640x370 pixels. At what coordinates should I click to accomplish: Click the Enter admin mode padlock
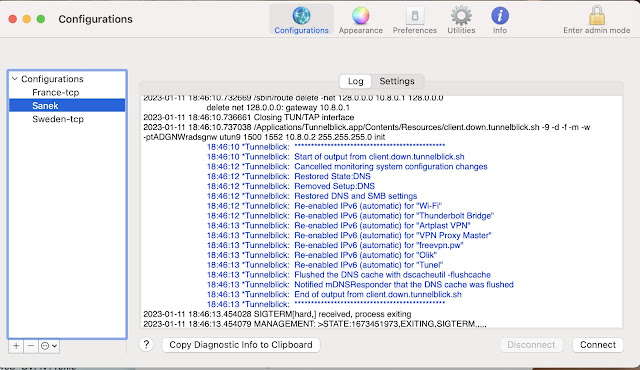[596, 20]
